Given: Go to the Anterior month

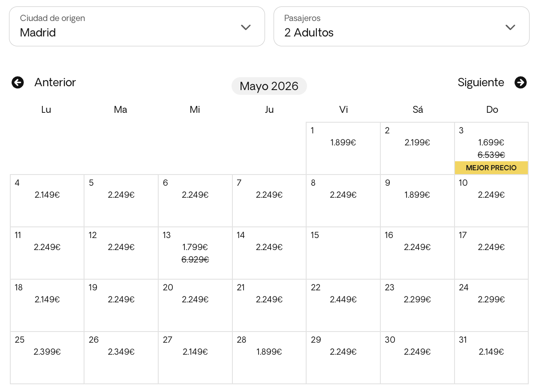Looking at the screenshot, I should 55,82.
